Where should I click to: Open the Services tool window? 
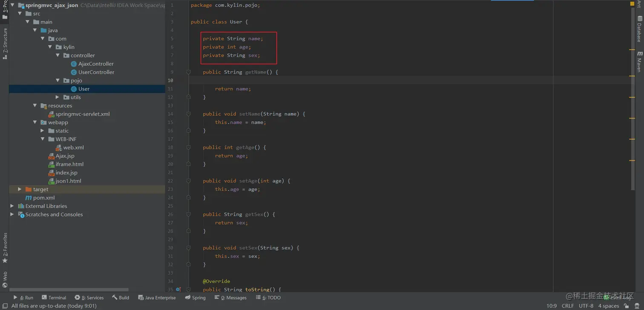[89, 298]
